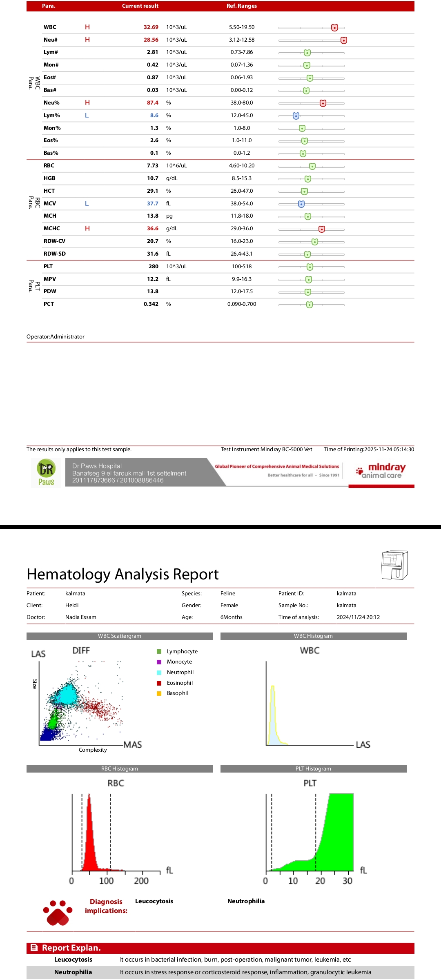Click the red paw print diagnosis icon
The image size is (441, 980).
coord(58,912)
